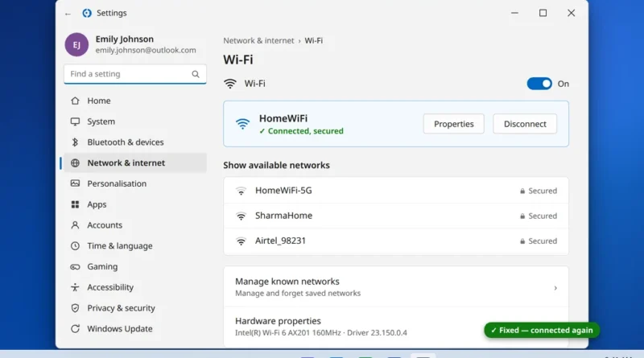
Task: Open Emily Johnson's EJ avatar
Action: point(76,44)
